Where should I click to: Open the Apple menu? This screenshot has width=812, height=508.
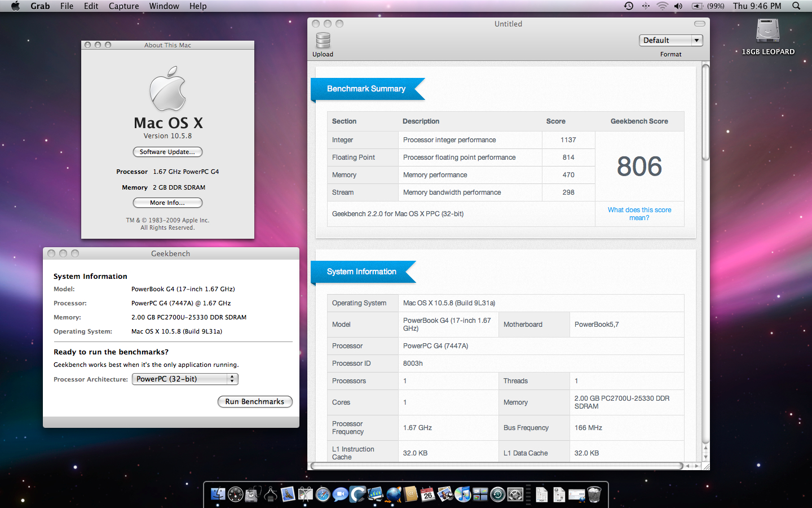15,6
